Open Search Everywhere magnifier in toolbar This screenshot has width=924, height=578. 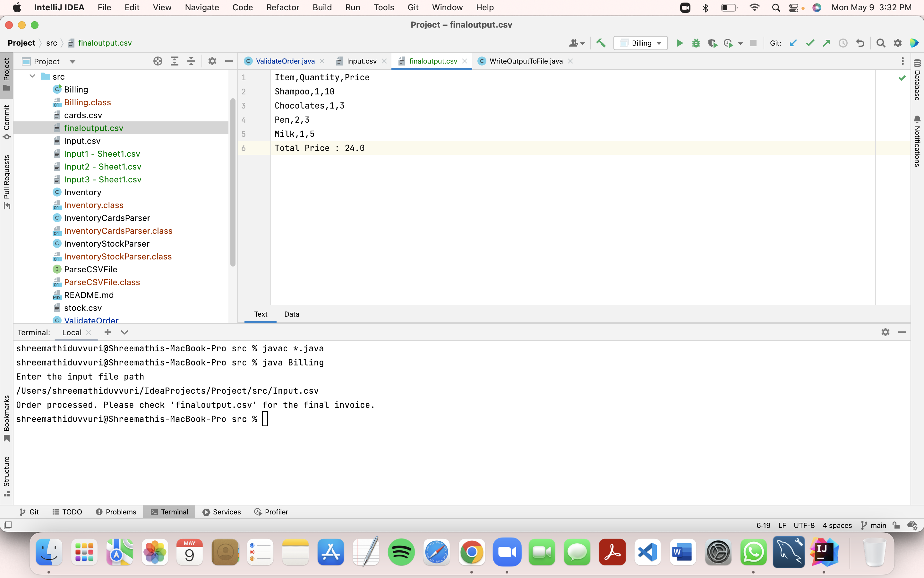click(881, 43)
